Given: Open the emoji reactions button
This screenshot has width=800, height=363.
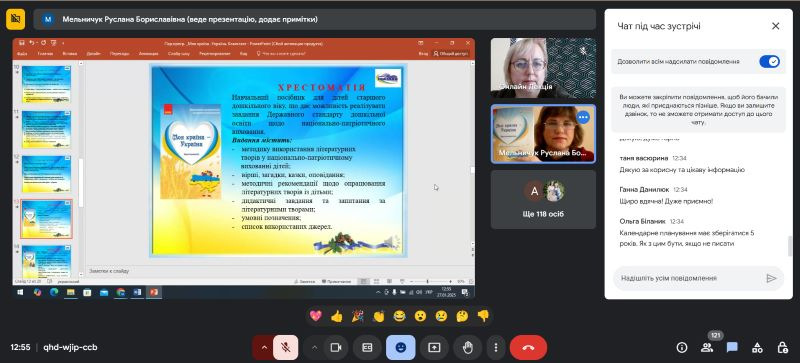Looking at the screenshot, I should 401,348.
